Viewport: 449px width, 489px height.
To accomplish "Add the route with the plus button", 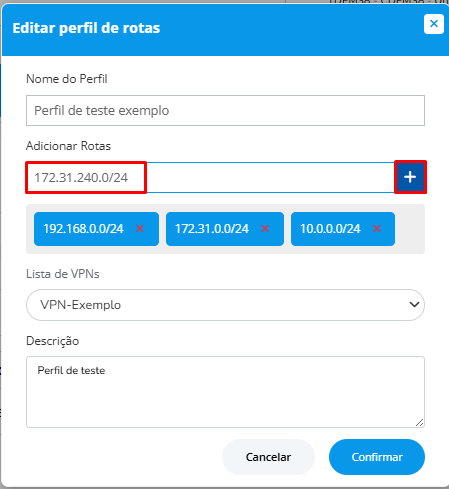I will pos(410,177).
